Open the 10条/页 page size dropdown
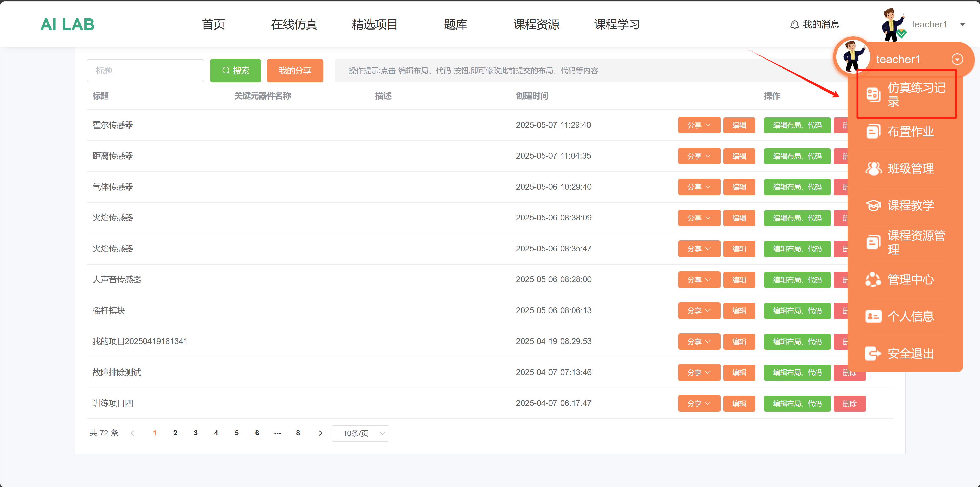This screenshot has width=980, height=487. tap(360, 433)
